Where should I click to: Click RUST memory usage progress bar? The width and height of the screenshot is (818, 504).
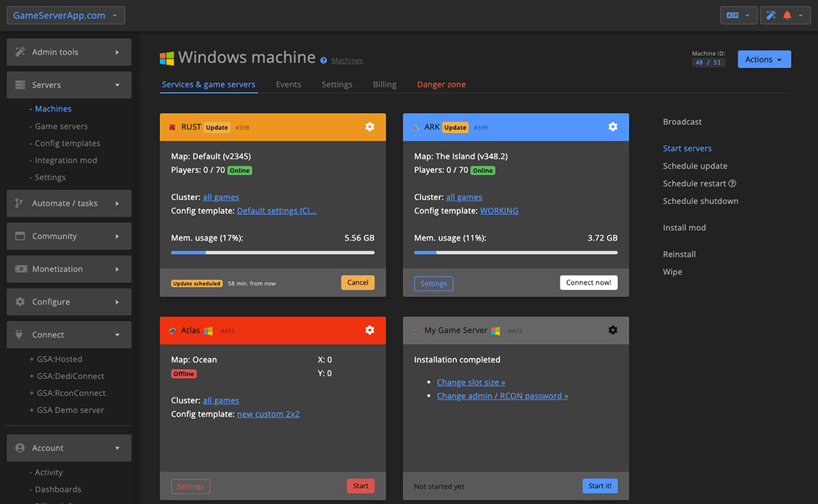[273, 253]
